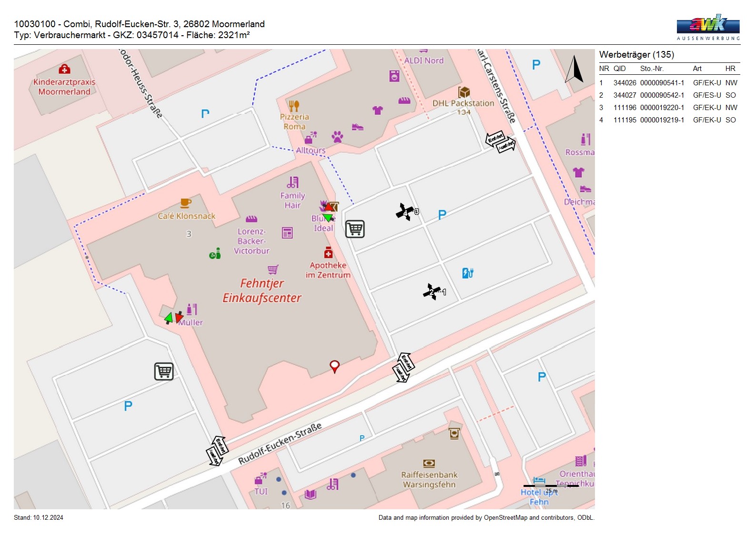The height and width of the screenshot is (535, 756).
Task: Select table row with Sto.-Nr. 0000019219-1
Action: [669, 120]
